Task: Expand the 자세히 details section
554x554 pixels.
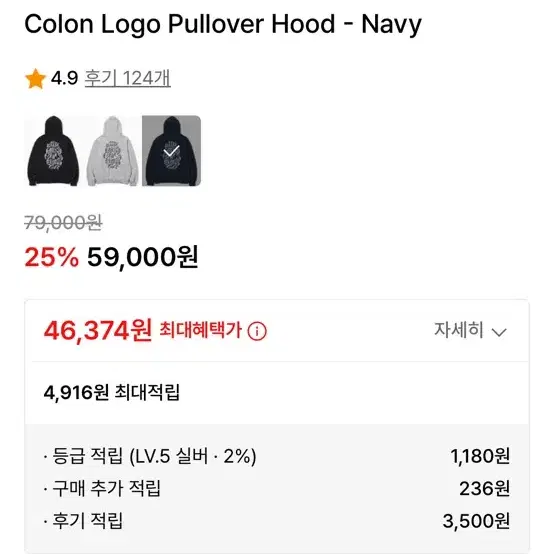Action: 470,331
